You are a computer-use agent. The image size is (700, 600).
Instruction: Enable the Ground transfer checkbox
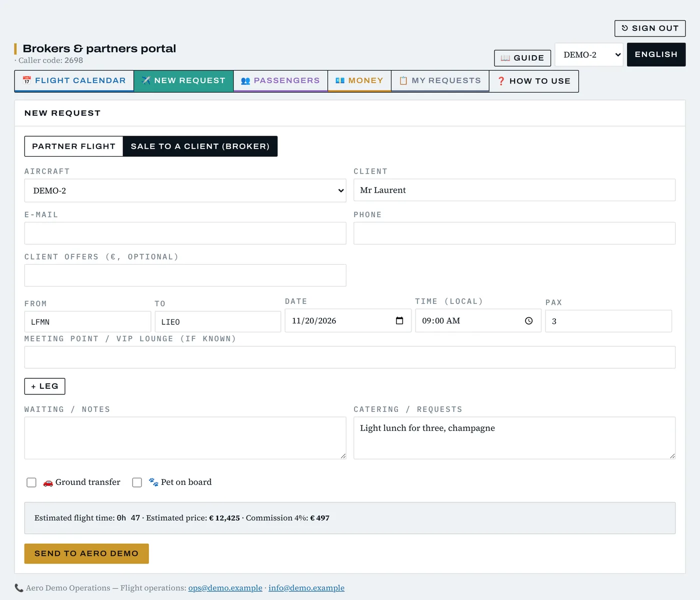click(31, 482)
